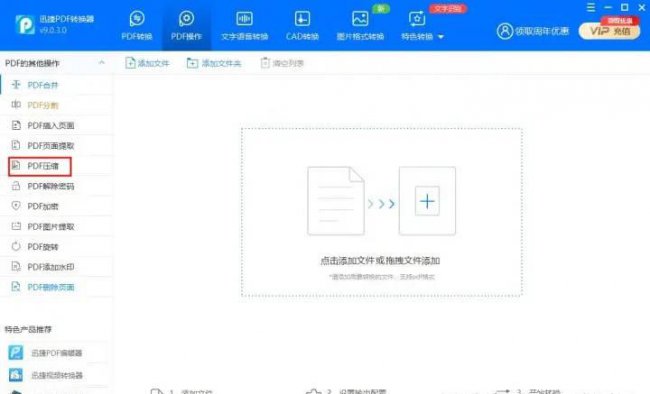Collapse the PDF的其他操作 section chevron
The image size is (650, 394).
coord(102,63)
